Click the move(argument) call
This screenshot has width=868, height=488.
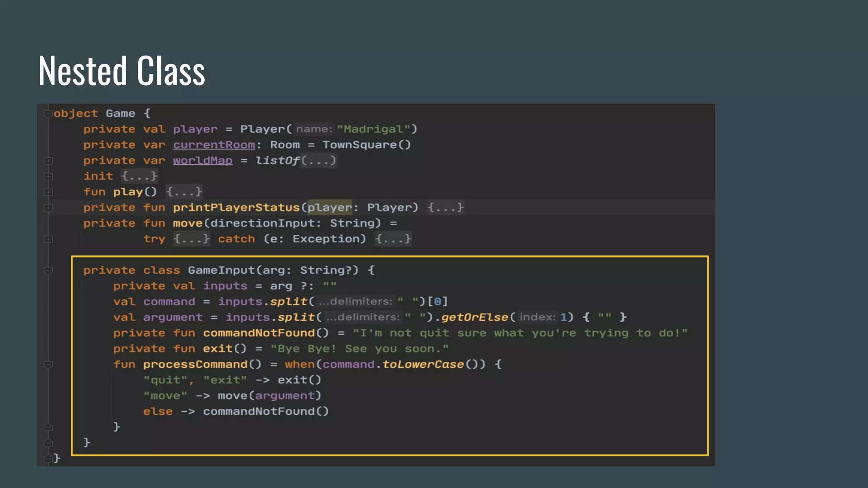point(270,396)
